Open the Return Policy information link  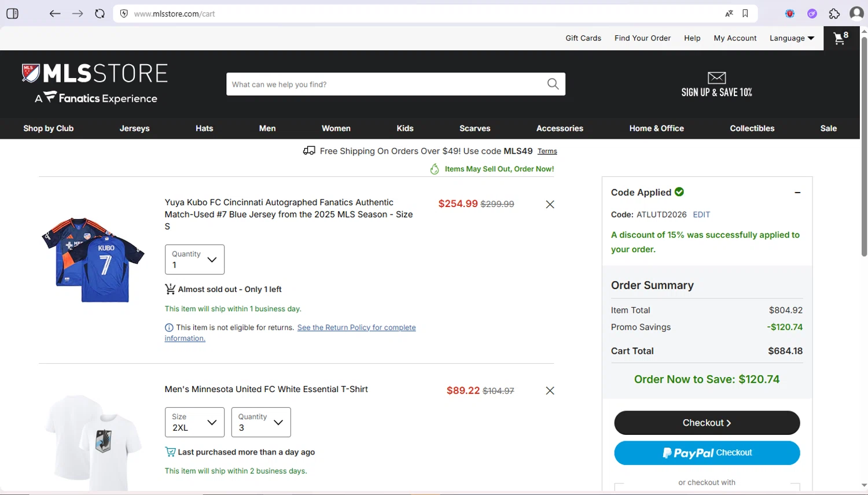290,333
